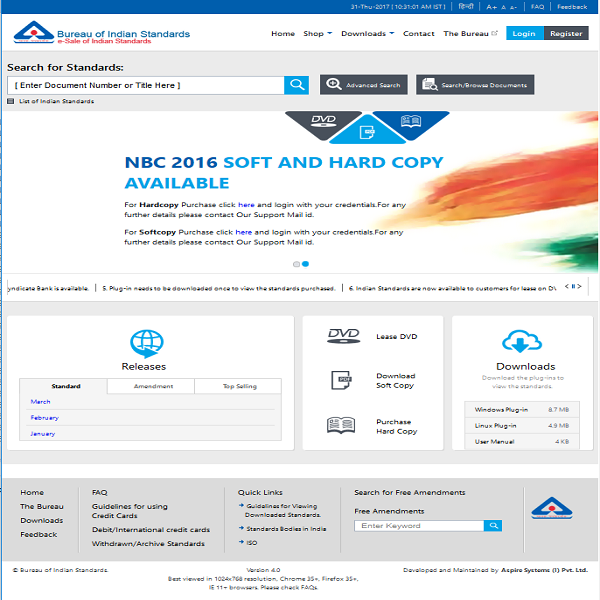Reset font size with middle A
The image size is (600, 600).
[x=503, y=7]
